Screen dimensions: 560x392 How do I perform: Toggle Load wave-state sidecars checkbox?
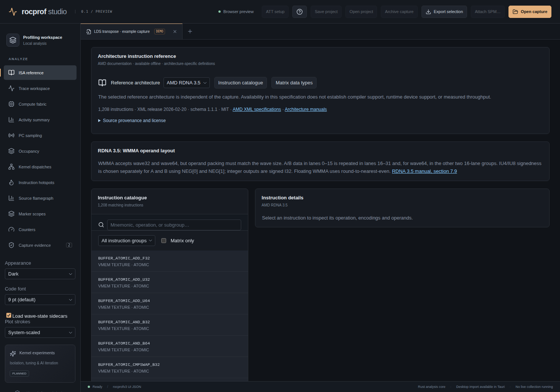(9, 315)
